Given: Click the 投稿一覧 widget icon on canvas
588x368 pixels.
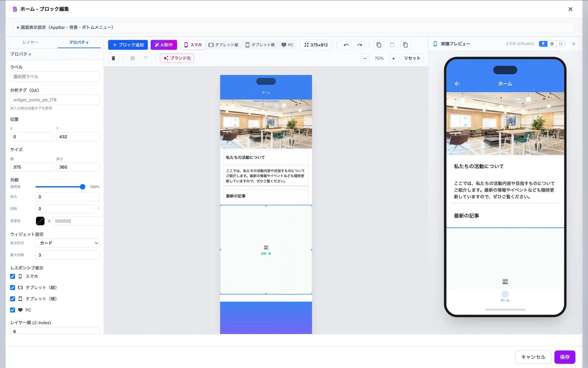Looking at the screenshot, I should 266,247.
